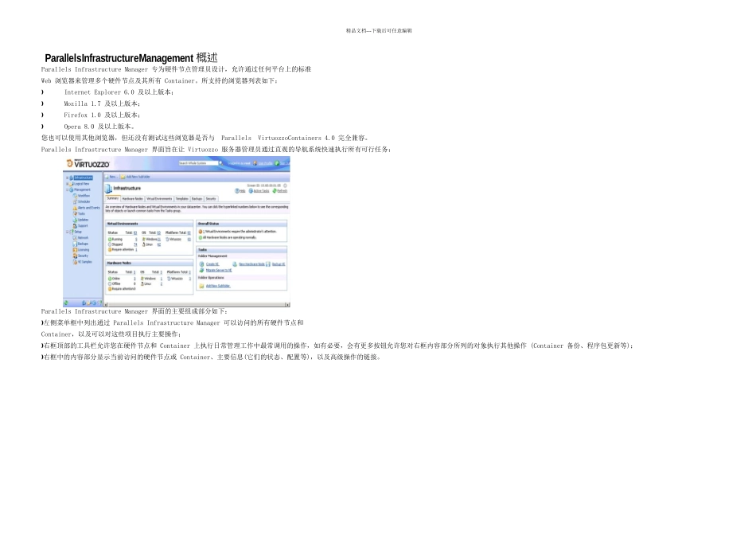Click the Alerts and Events warning icon
Image resolution: width=756 pixels, height=535 pixels.
coord(75,208)
